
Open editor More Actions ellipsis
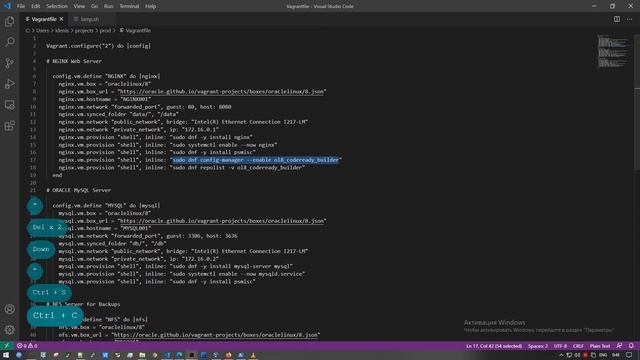[629, 19]
